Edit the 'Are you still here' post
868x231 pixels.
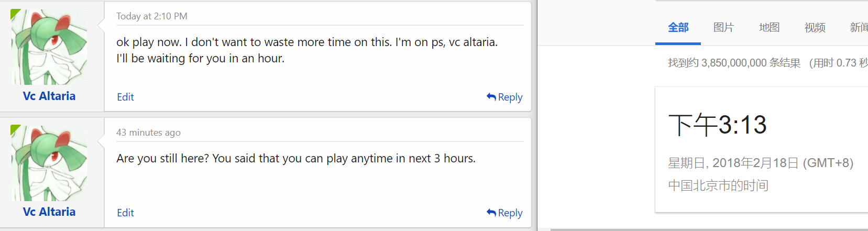(125, 213)
